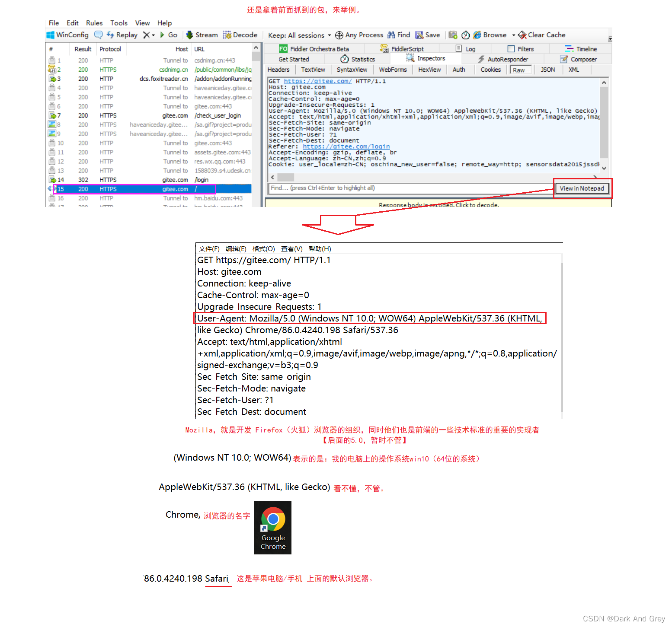Click the Remove (X) toolbar icon
The width and height of the screenshot is (672, 627).
147,35
